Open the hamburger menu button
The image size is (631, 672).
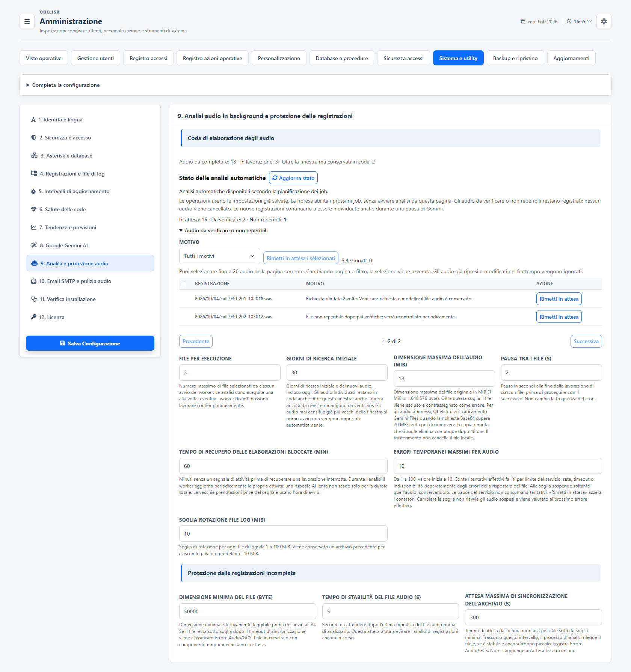tap(27, 21)
